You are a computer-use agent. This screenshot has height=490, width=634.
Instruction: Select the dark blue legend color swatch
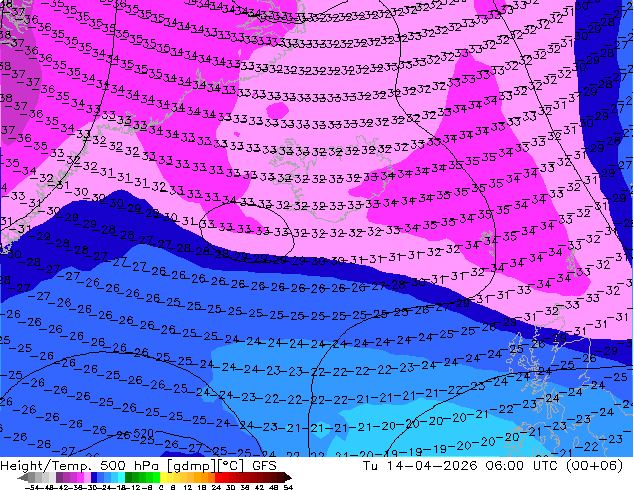click(x=94, y=477)
